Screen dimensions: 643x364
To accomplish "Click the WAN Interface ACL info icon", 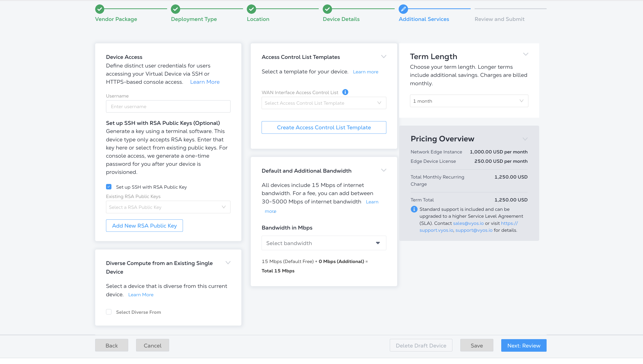I will 345,92.
